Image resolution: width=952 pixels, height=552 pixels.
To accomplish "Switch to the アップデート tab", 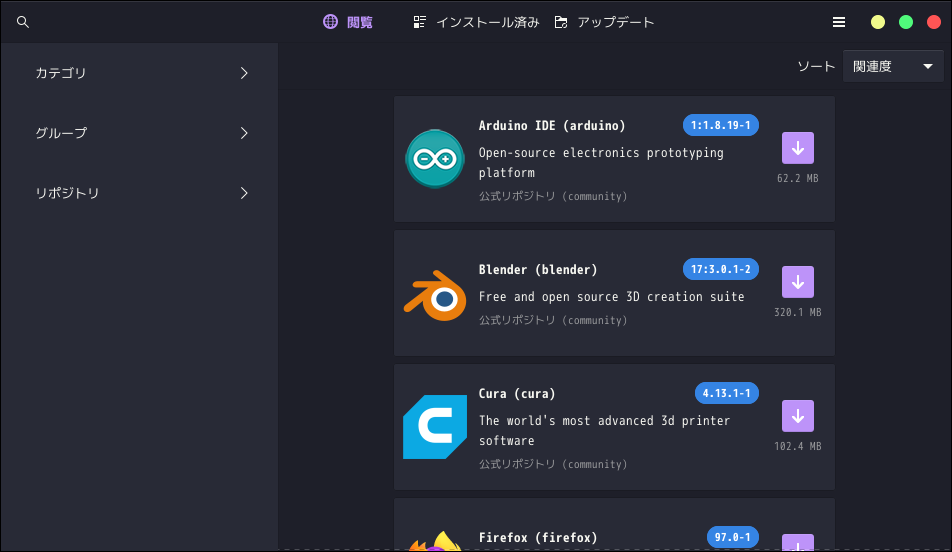I will [604, 22].
